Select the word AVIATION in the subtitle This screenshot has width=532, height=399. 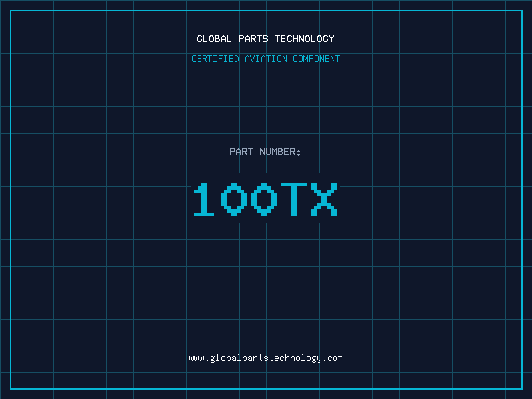coord(266,59)
